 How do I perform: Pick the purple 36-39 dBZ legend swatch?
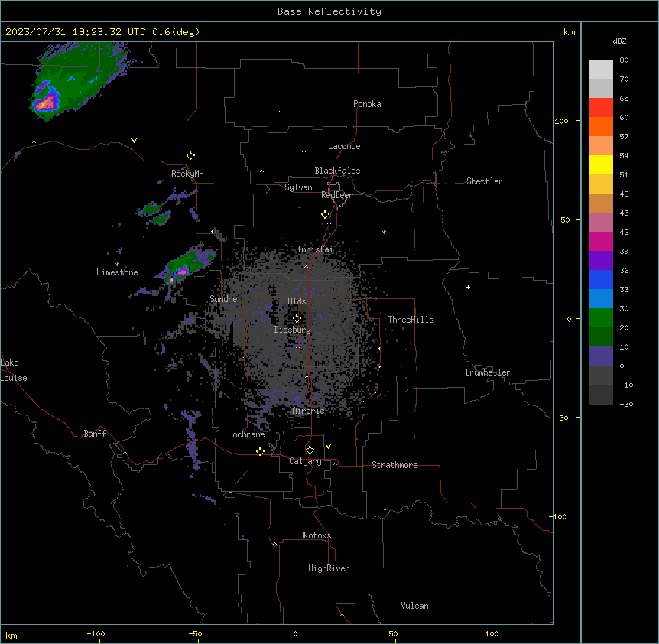(601, 260)
